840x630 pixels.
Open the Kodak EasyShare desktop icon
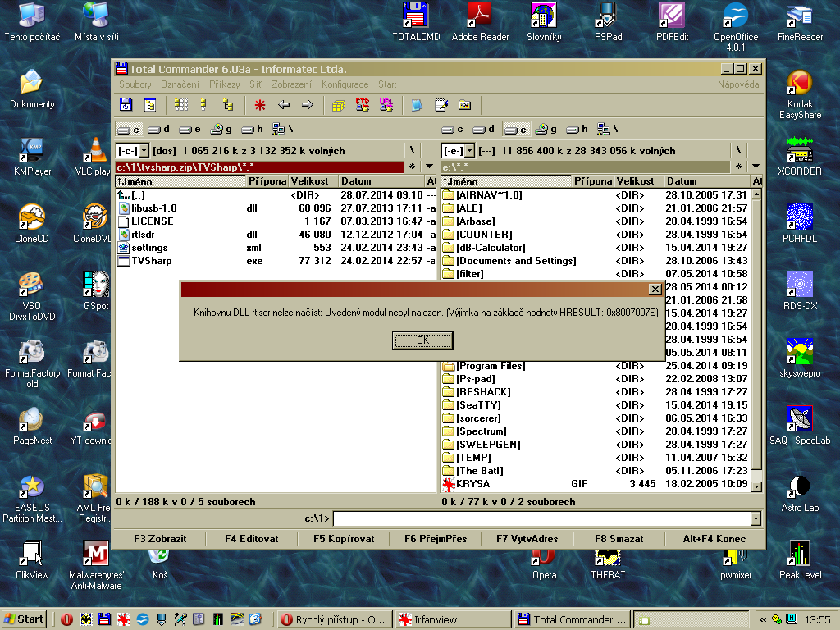pyautogui.click(x=800, y=95)
